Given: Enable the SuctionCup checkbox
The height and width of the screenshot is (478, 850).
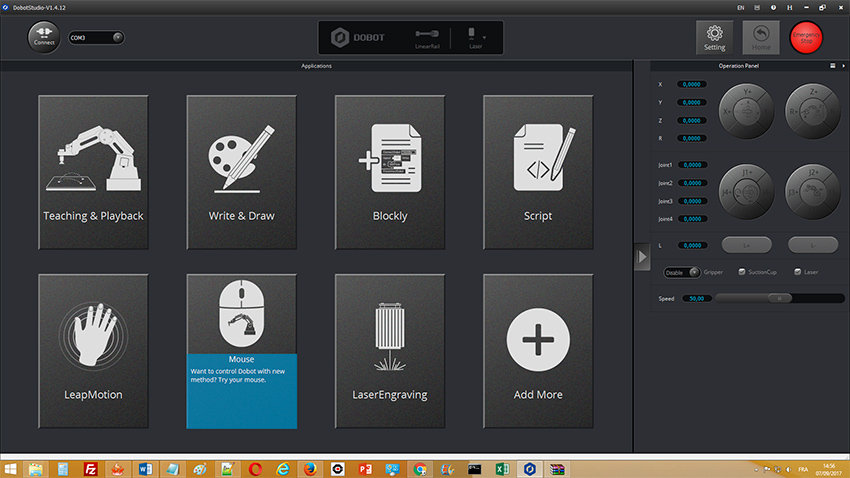Looking at the screenshot, I should click(742, 272).
